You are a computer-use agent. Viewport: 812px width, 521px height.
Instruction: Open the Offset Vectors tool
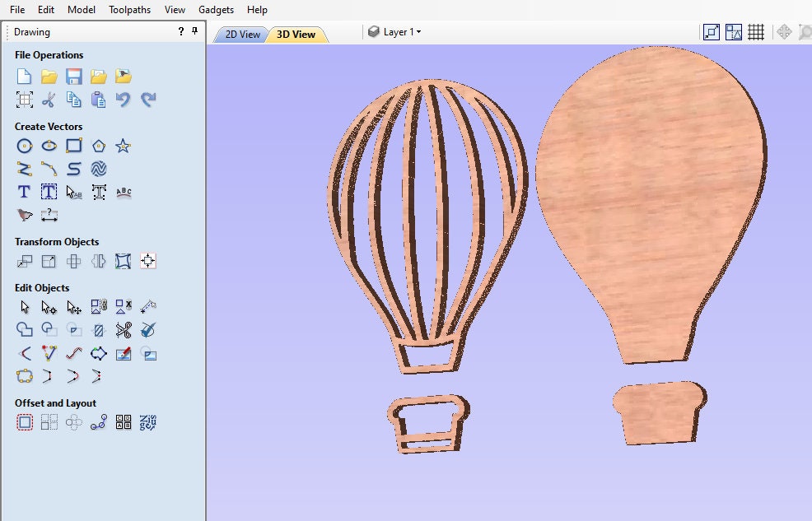tap(24, 421)
